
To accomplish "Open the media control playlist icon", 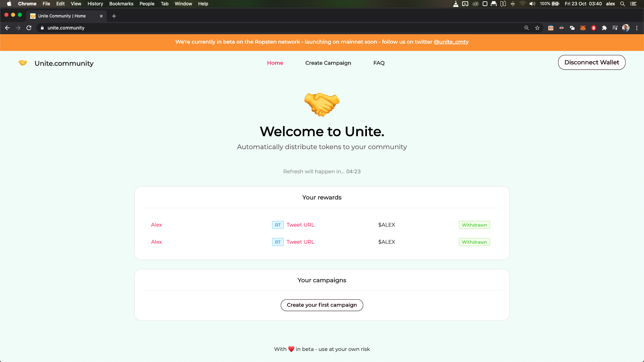I will coord(615,28).
